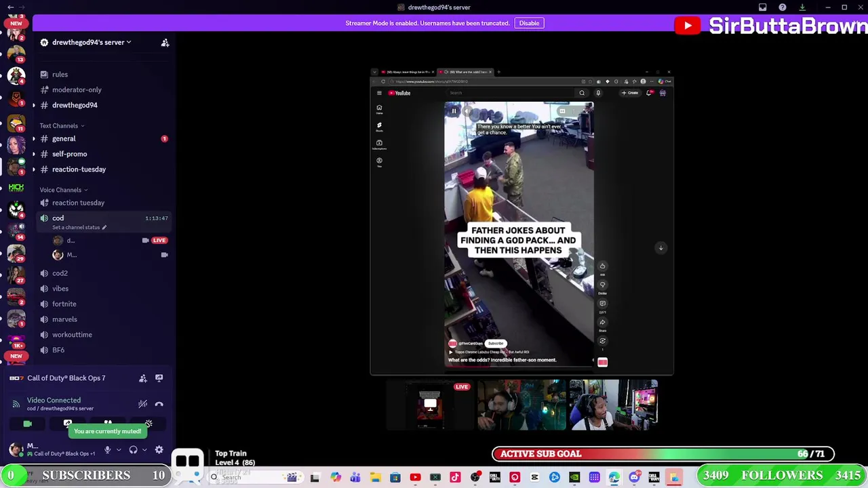
Task: Join the workouttime voice channel
Action: pyautogui.click(x=72, y=335)
